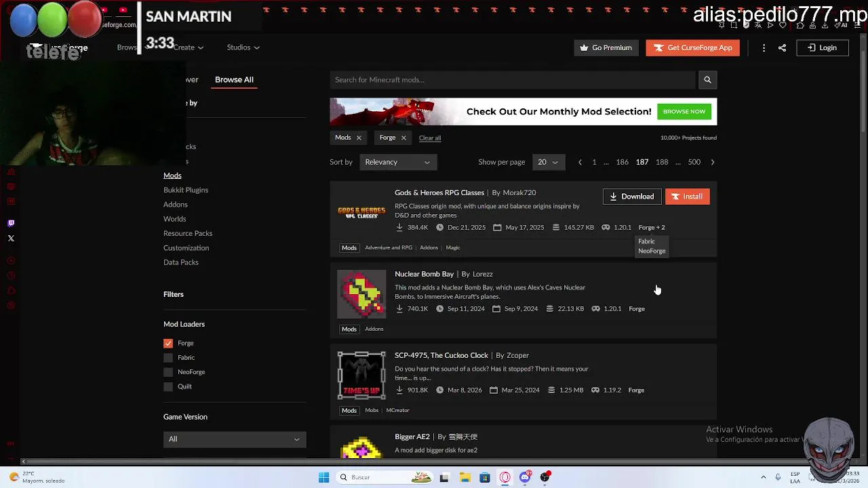Select Resource Packs category
Screen dimensions: 868x488
pyautogui.click(x=188, y=233)
